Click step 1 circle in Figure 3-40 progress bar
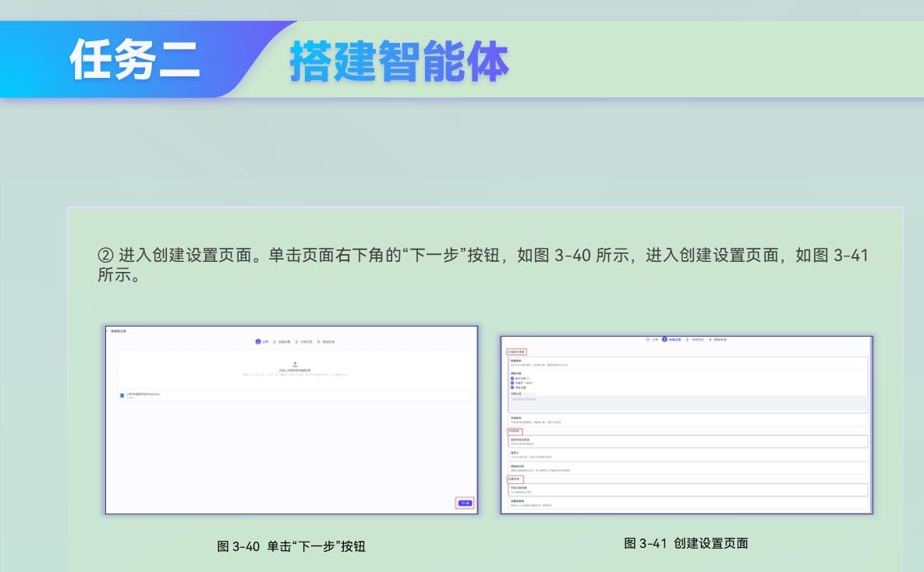The image size is (924, 572). point(258,341)
